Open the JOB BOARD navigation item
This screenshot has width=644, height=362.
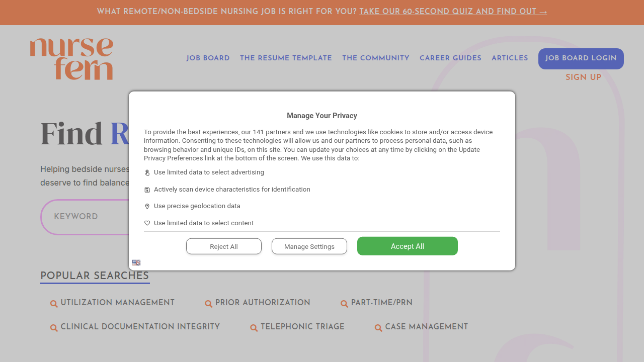tap(208, 58)
